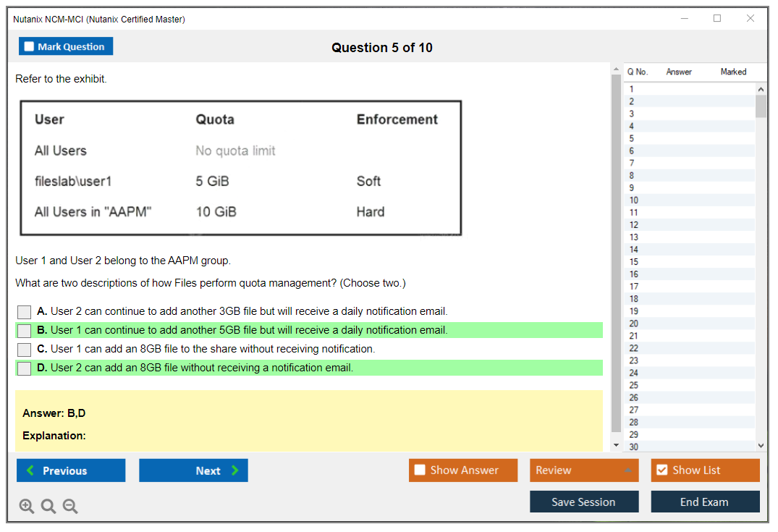This screenshot has height=532, width=778.
Task: Check the box for option D
Action: [25, 368]
